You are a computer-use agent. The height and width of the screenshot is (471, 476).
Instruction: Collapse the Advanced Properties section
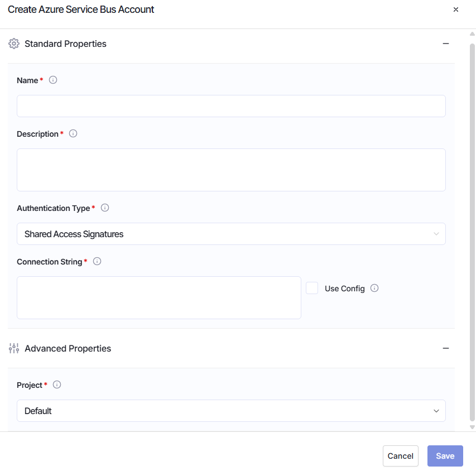click(446, 348)
